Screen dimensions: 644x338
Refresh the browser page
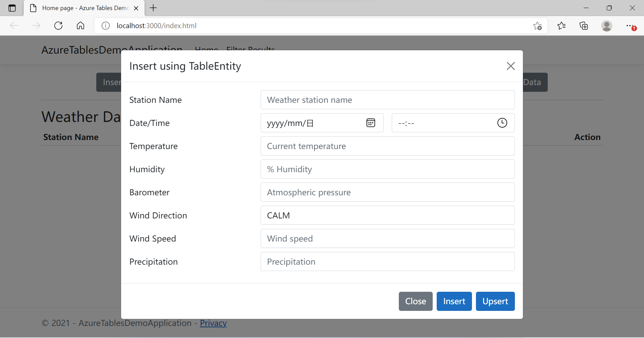[58, 26]
